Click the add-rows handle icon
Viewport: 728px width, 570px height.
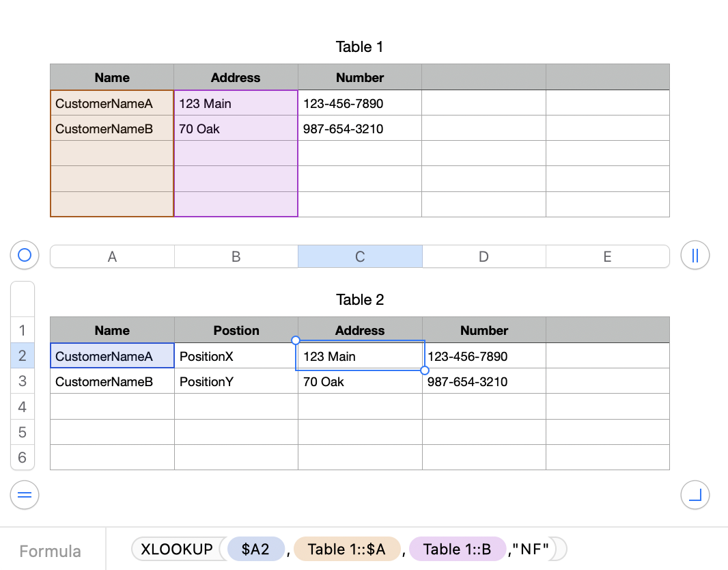[x=24, y=495]
